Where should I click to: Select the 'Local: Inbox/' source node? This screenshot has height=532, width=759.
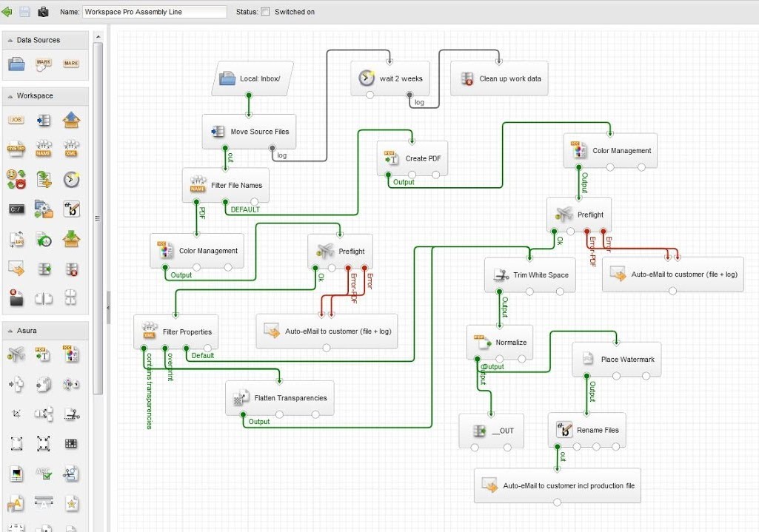(x=253, y=78)
